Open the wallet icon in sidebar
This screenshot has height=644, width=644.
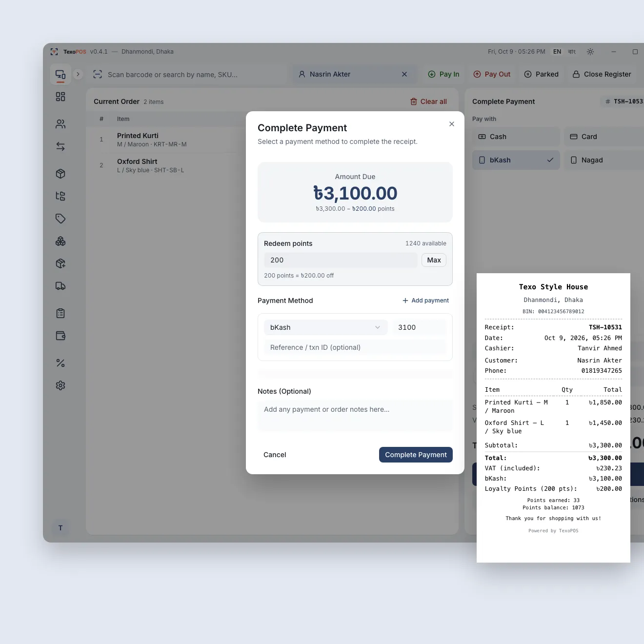tap(60, 336)
